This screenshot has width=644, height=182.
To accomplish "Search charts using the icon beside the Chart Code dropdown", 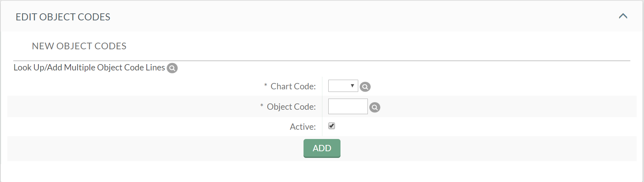I will click(365, 87).
